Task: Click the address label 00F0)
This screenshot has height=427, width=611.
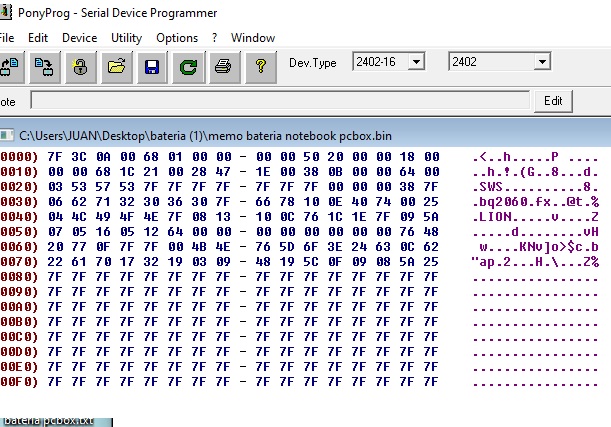Action: [x=19, y=382]
